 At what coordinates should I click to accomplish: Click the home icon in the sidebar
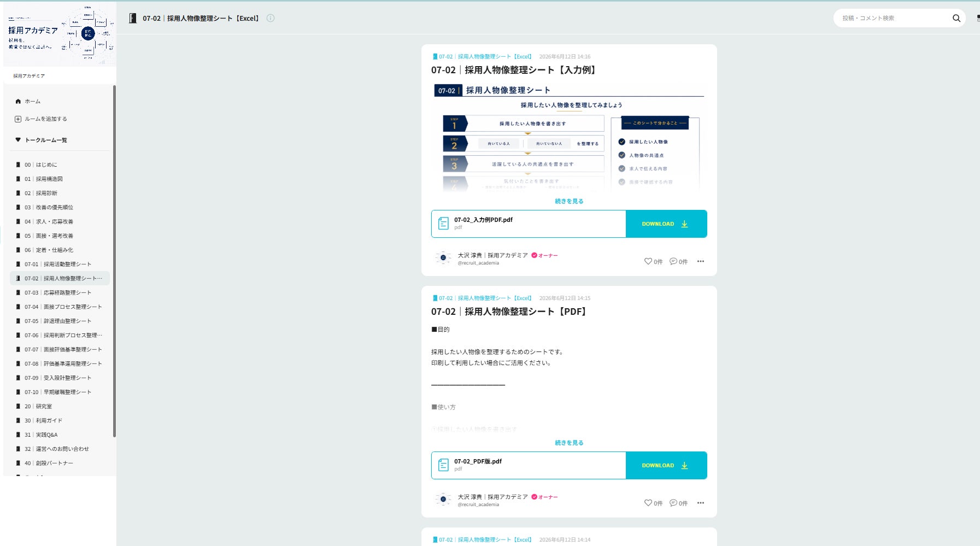pos(18,101)
